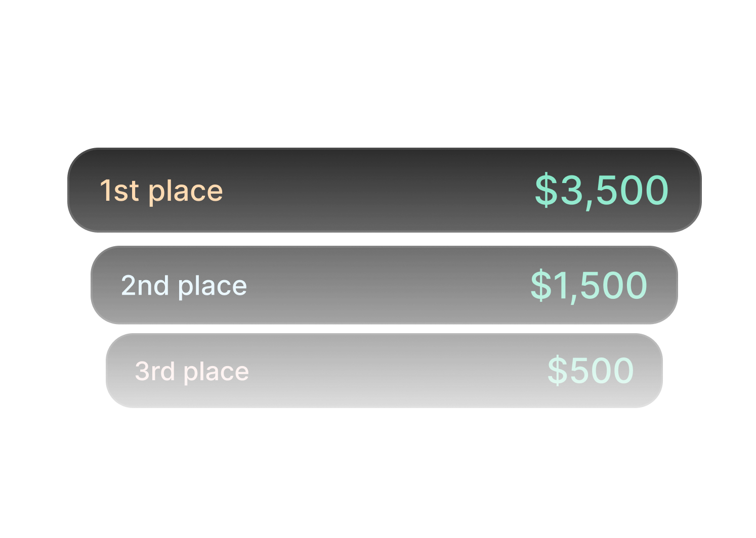Screen dimensions: 756x538
Task: Click the dollar sign in $1,500
Action: pos(540,285)
